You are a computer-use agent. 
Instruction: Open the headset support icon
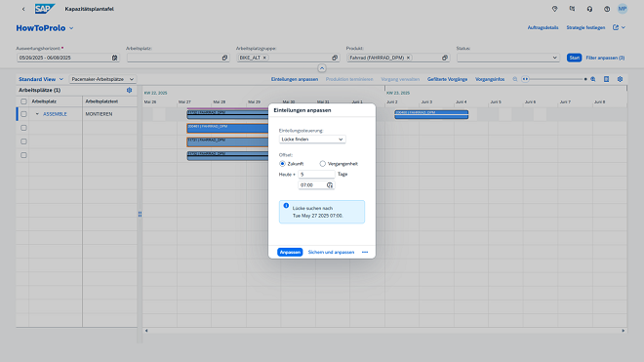coord(589,9)
